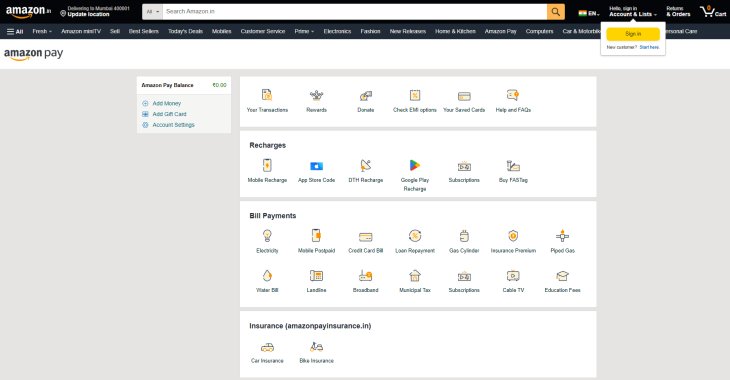Select the Landline icon
This screenshot has height=380, width=730.
[316, 275]
